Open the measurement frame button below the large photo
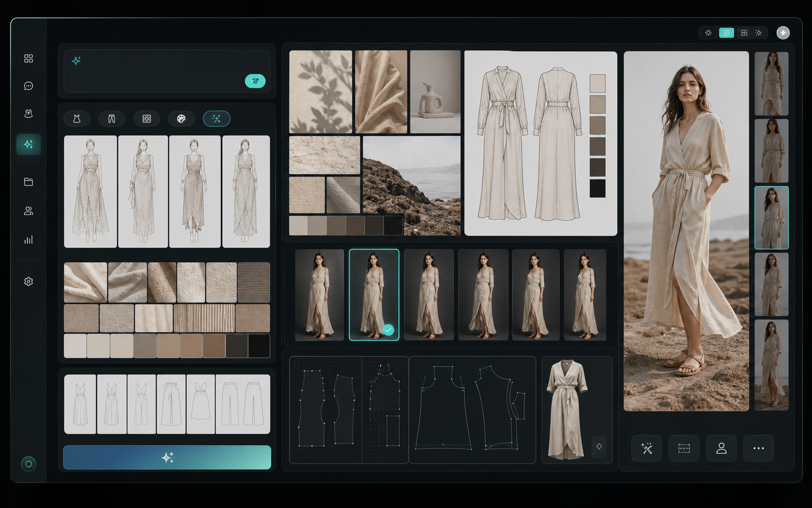This screenshot has width=812, height=508. pos(684,448)
